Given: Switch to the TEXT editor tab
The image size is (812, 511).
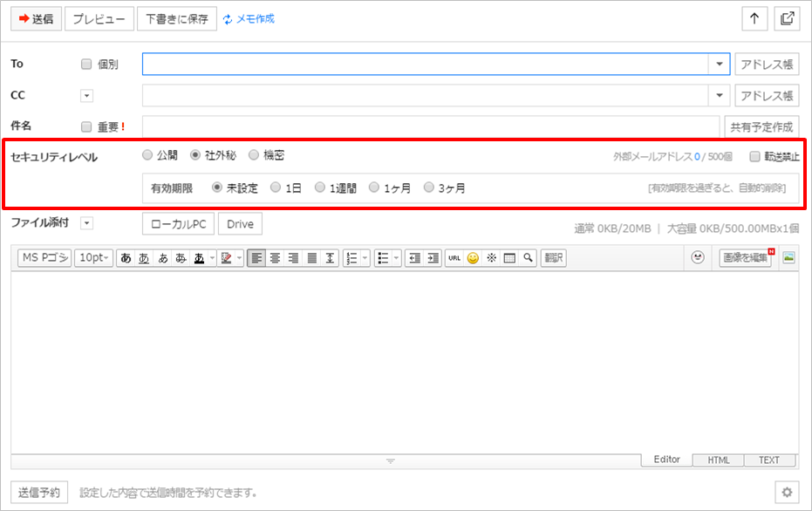Looking at the screenshot, I should coord(768,460).
